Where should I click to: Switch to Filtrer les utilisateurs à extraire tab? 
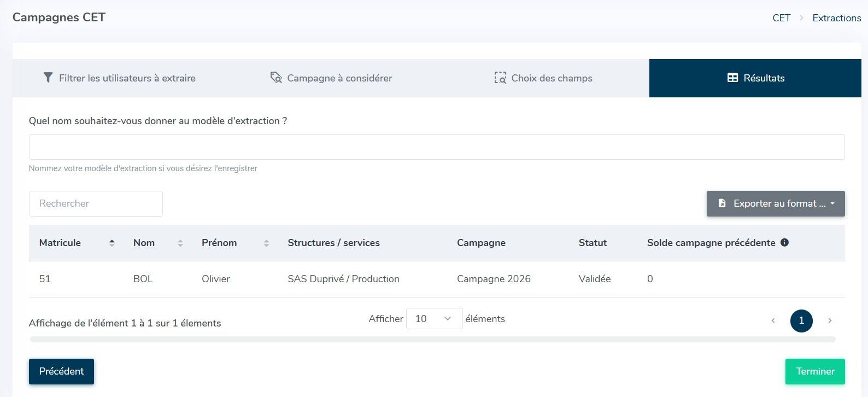tap(119, 78)
